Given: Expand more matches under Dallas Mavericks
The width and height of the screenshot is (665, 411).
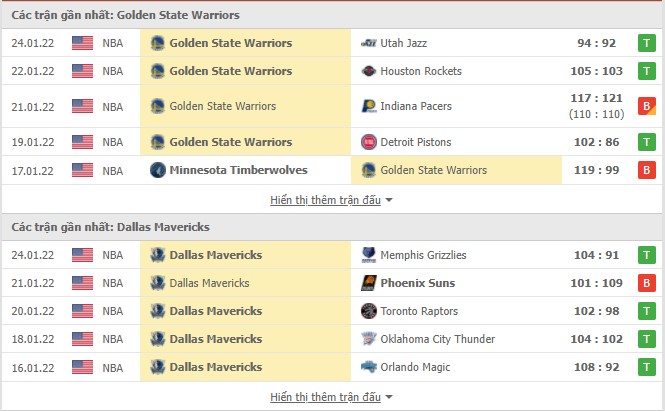Looking at the screenshot, I should (x=331, y=397).
